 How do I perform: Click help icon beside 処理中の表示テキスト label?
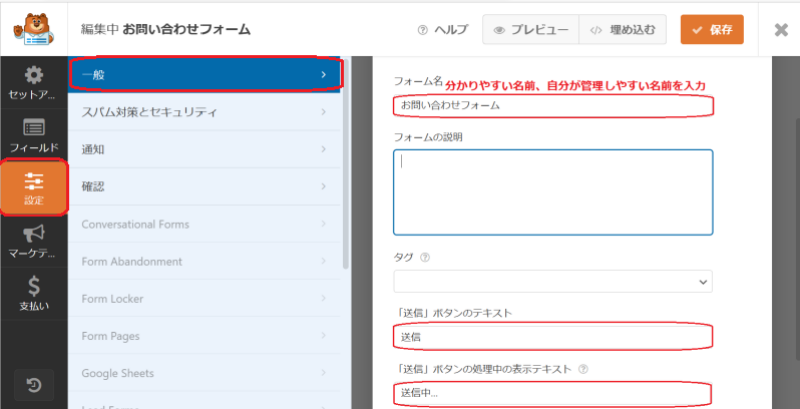coord(584,369)
